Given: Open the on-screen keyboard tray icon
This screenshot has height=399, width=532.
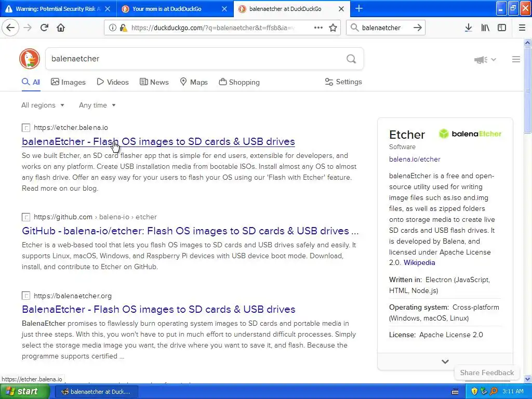Looking at the screenshot, I should (x=455, y=392).
